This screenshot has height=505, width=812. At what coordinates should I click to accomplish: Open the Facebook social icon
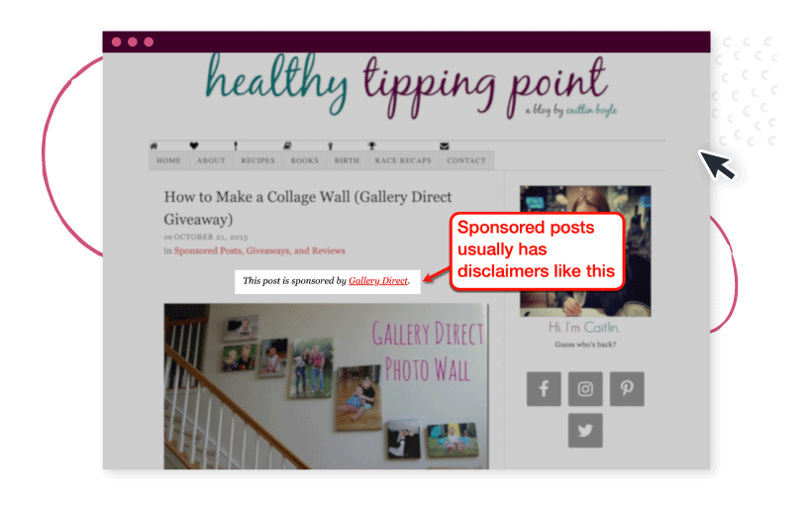tap(544, 388)
